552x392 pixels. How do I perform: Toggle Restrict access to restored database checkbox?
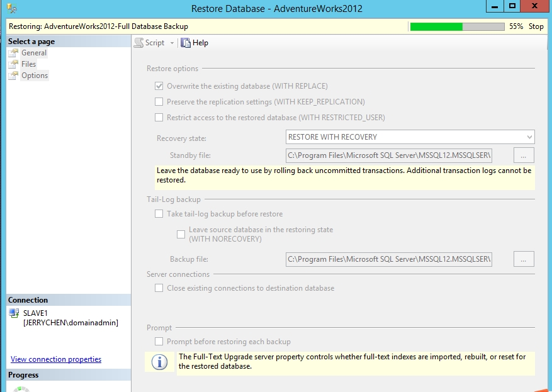tap(159, 118)
